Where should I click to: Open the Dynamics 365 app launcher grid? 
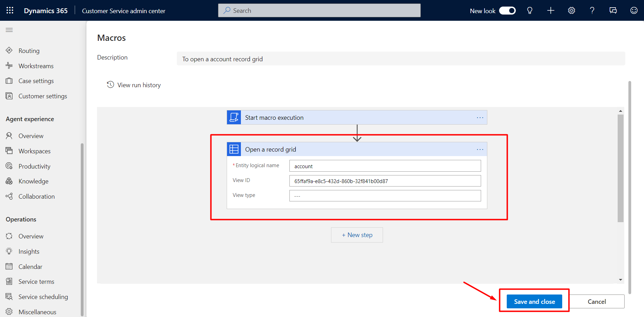9,10
